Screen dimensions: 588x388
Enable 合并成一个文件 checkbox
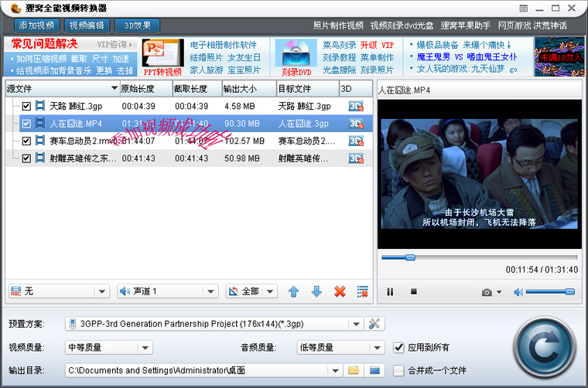398,371
